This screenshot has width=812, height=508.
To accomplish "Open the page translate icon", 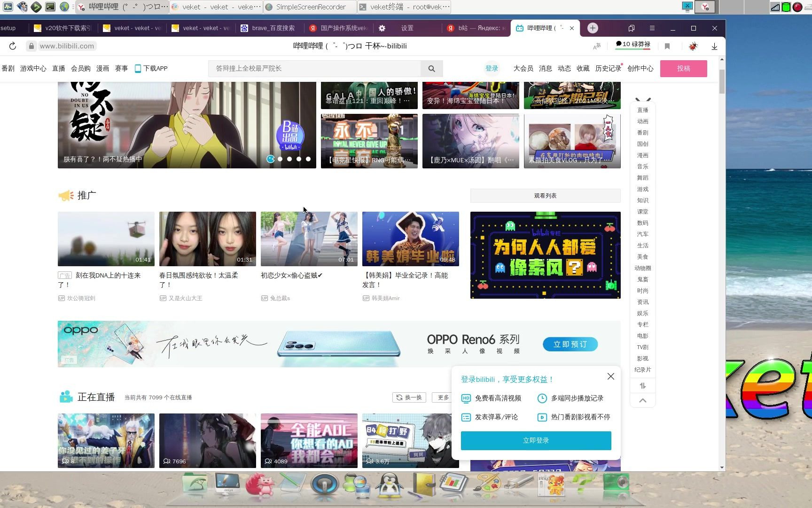I will 597,46.
